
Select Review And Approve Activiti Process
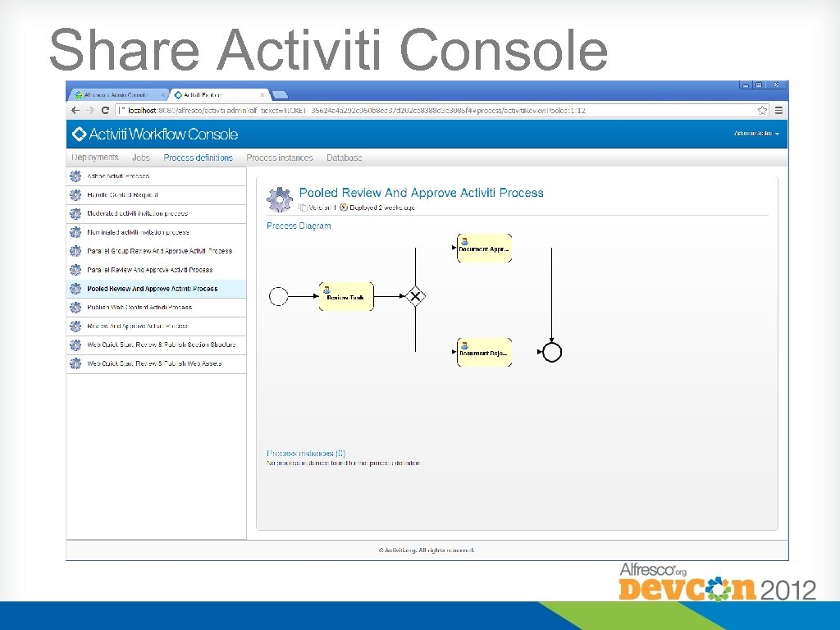(x=156, y=326)
